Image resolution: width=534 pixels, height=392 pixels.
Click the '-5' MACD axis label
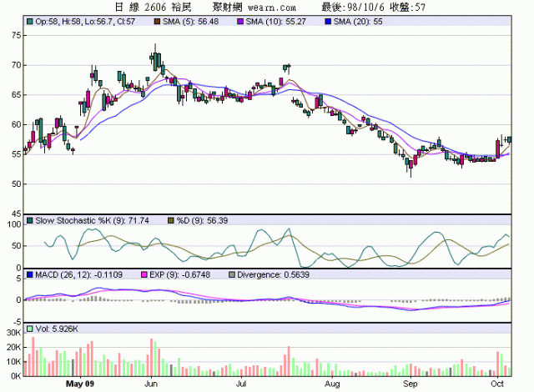17,322
